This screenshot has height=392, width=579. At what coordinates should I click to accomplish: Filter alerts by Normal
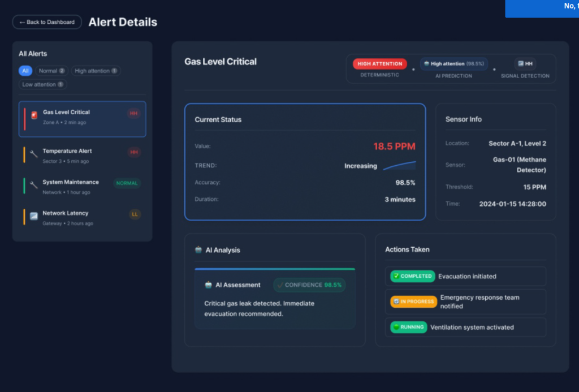tap(51, 71)
